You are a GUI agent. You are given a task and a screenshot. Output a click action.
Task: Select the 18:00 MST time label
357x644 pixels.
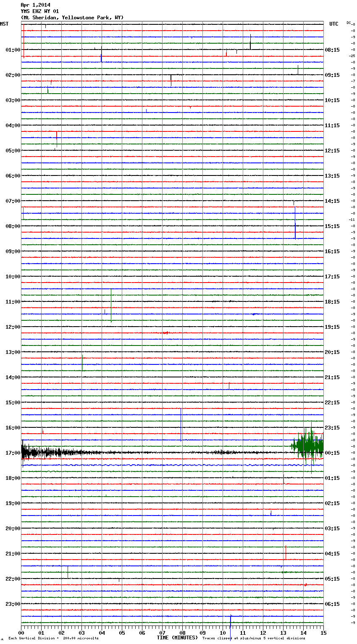(x=13, y=478)
